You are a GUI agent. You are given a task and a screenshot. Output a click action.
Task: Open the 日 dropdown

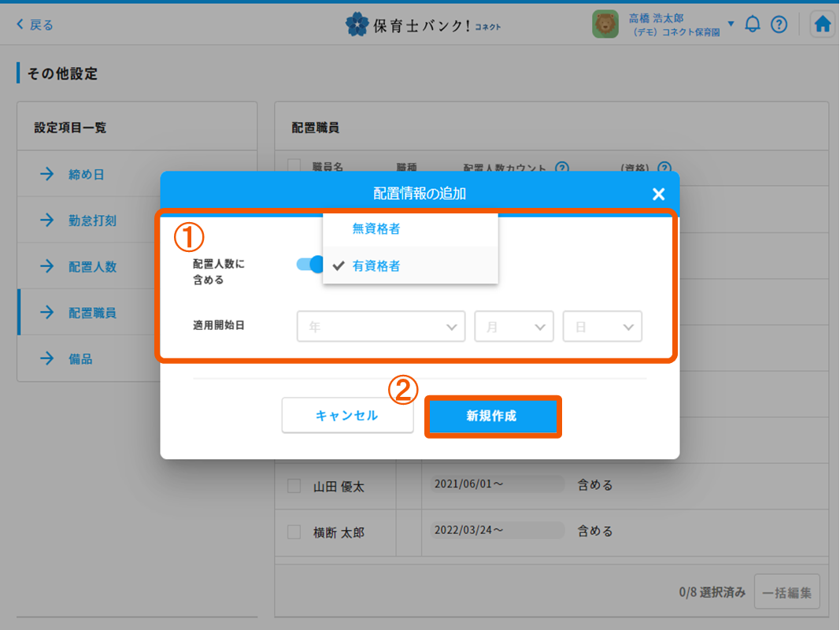[602, 327]
